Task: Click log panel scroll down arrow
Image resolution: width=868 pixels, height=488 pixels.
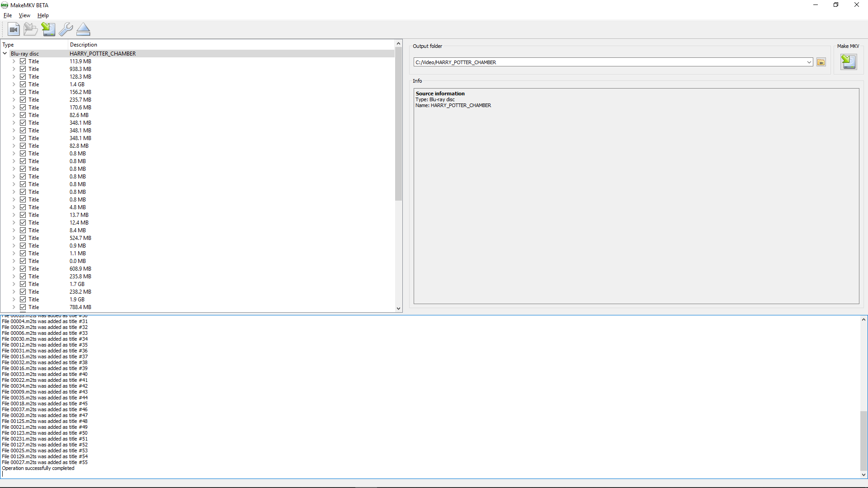Action: (863, 475)
